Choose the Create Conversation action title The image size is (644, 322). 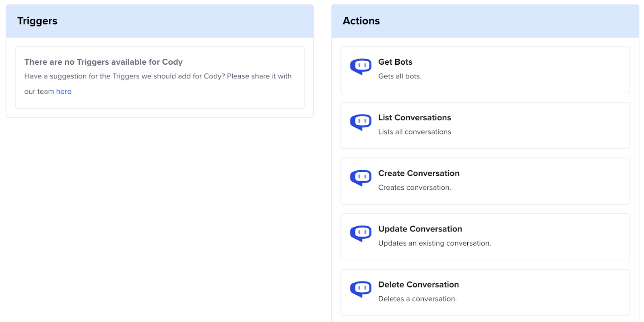pos(419,173)
